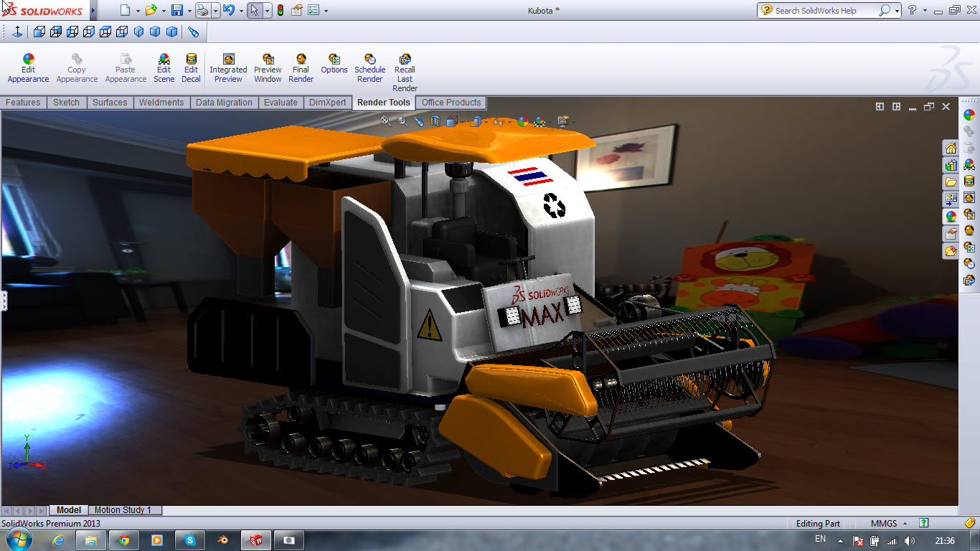Open the MMGS unit system dropdown
980x551 pixels.
point(890,524)
